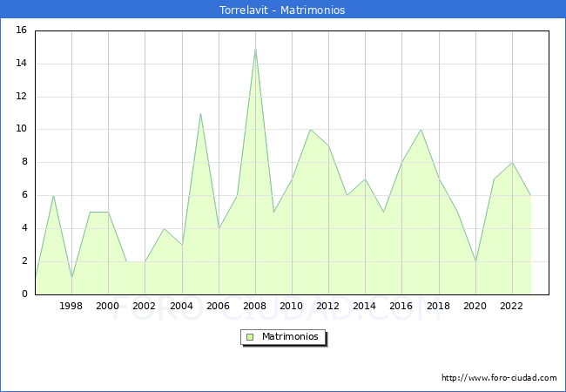Click the green Matrimonios legend swatch
The width and height of the screenshot is (566, 392).
[x=250, y=337]
